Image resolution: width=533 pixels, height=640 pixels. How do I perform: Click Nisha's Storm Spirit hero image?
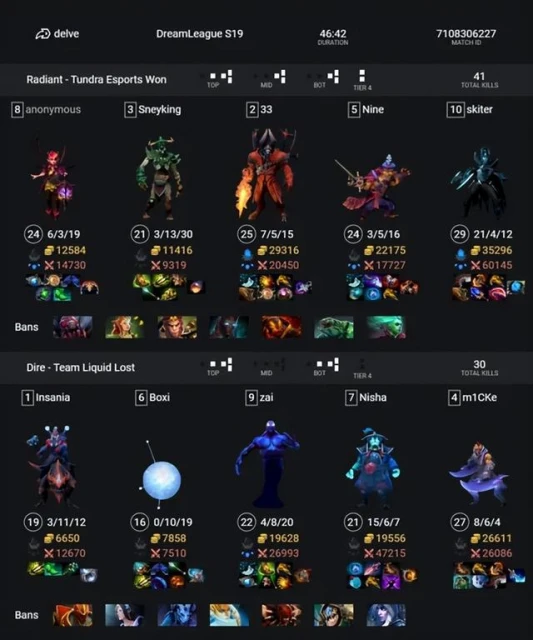coord(373,467)
